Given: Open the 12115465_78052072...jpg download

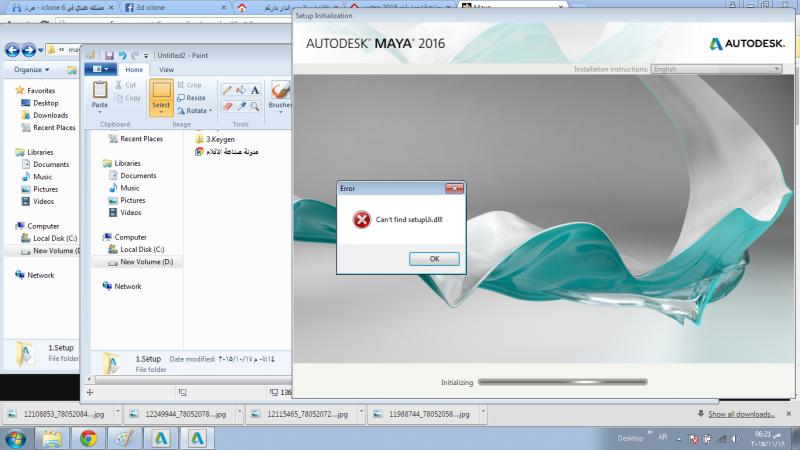Looking at the screenshot, I should coord(302,414).
